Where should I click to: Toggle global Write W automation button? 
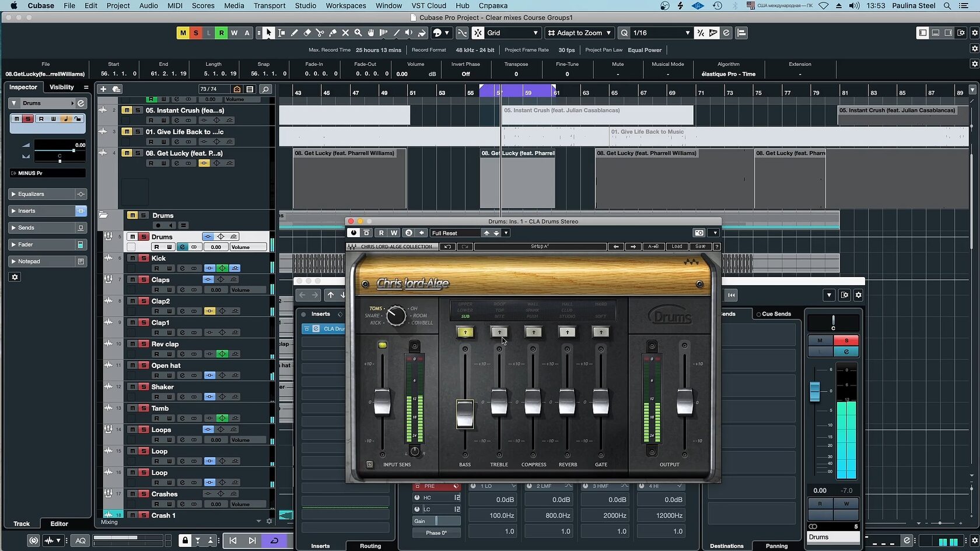[x=234, y=33]
